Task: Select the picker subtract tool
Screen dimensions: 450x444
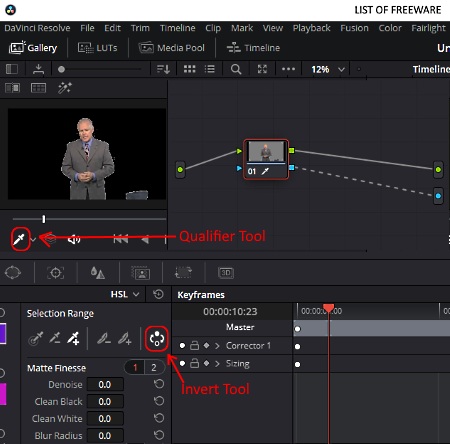Action: [55, 339]
